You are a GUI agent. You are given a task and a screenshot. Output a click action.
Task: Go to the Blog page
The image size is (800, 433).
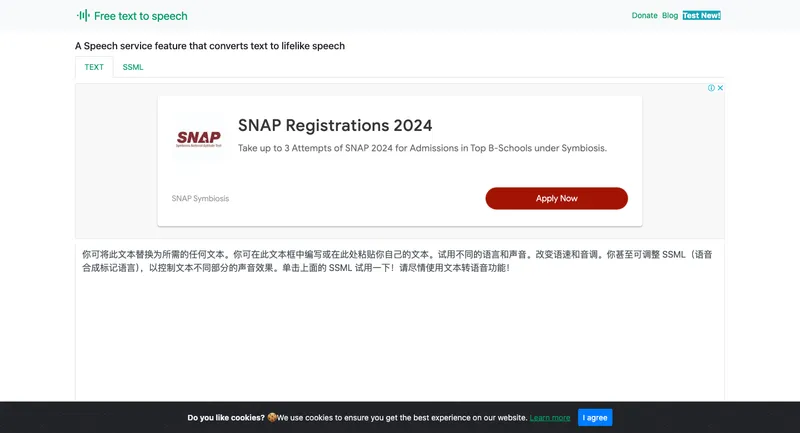pos(670,16)
